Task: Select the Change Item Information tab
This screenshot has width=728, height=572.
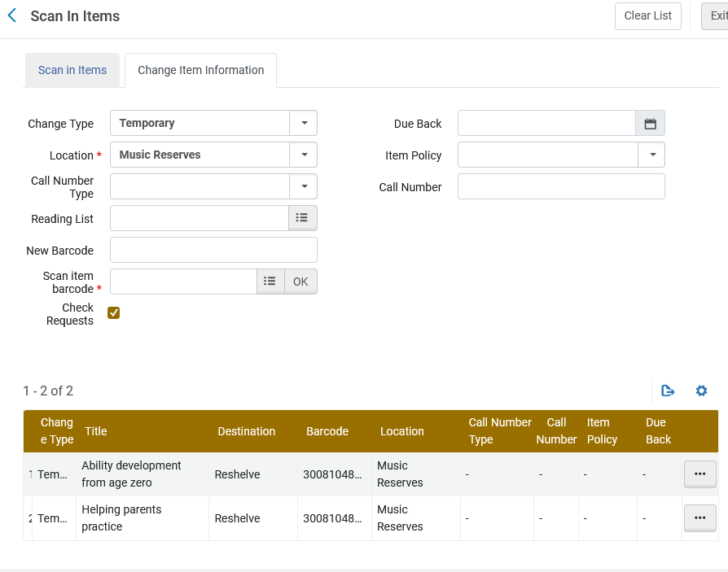Action: pyautogui.click(x=200, y=70)
